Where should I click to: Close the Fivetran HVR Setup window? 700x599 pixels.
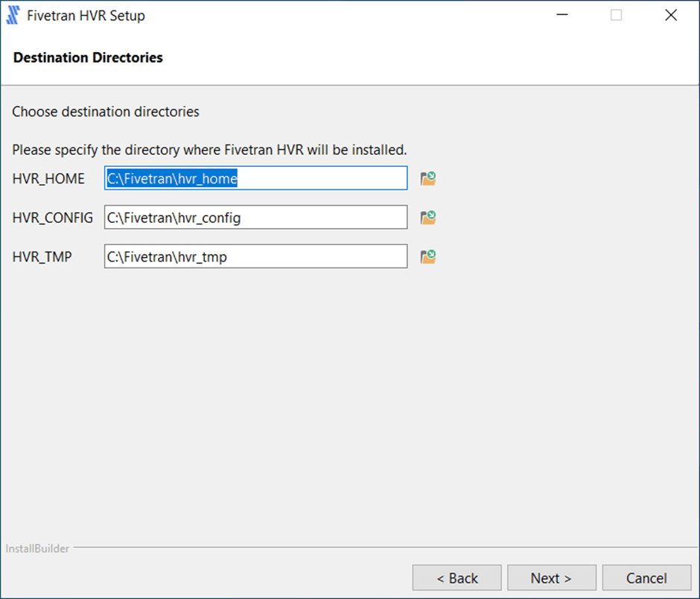[x=671, y=16]
